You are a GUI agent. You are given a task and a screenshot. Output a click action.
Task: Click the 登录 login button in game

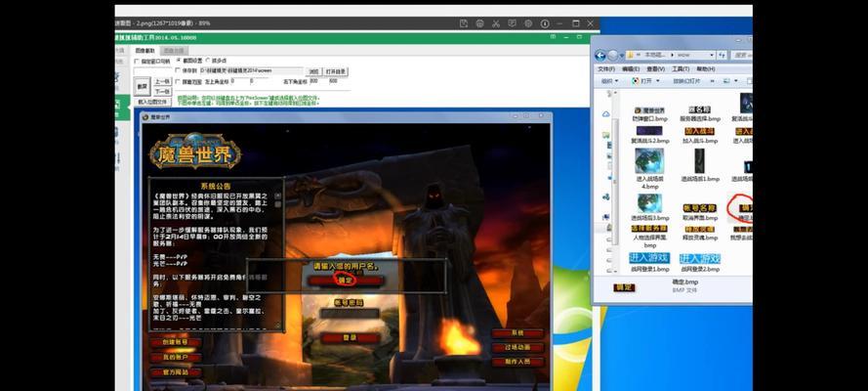350,337
